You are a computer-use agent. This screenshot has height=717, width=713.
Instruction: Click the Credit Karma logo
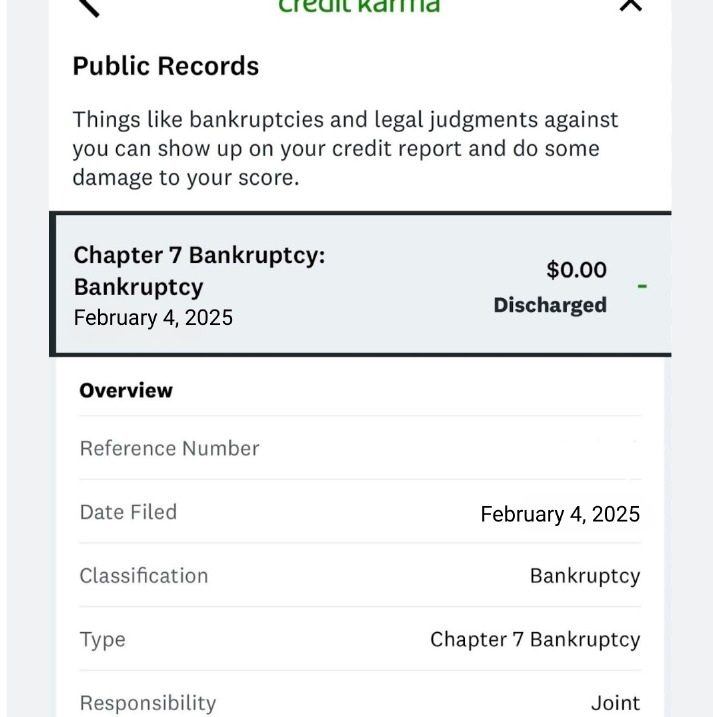(359, 6)
